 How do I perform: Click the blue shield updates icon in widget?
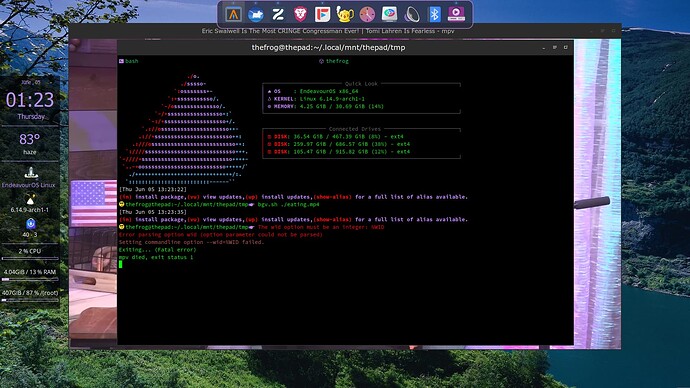pos(30,223)
